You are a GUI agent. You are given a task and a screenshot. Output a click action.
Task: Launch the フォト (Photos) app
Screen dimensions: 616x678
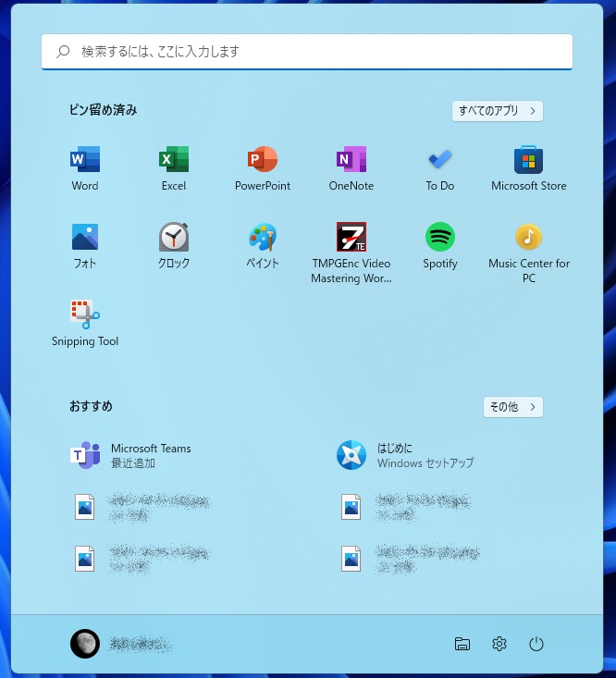pyautogui.click(x=85, y=246)
